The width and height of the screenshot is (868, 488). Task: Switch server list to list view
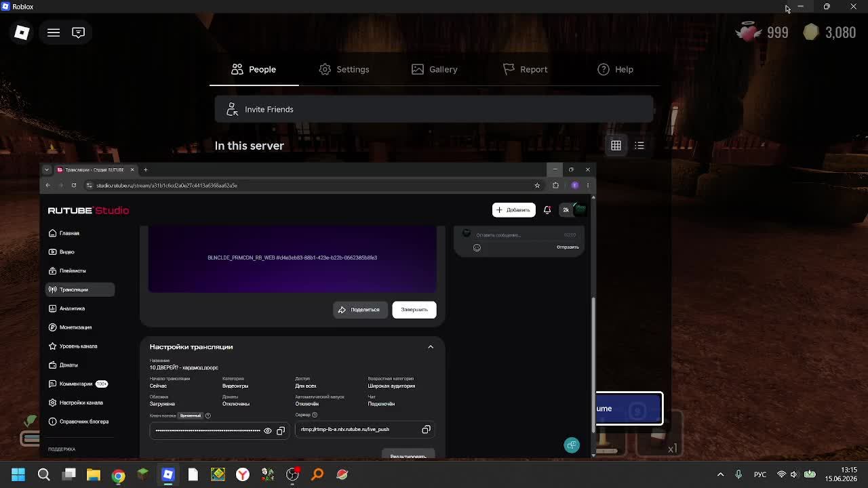[x=639, y=145]
